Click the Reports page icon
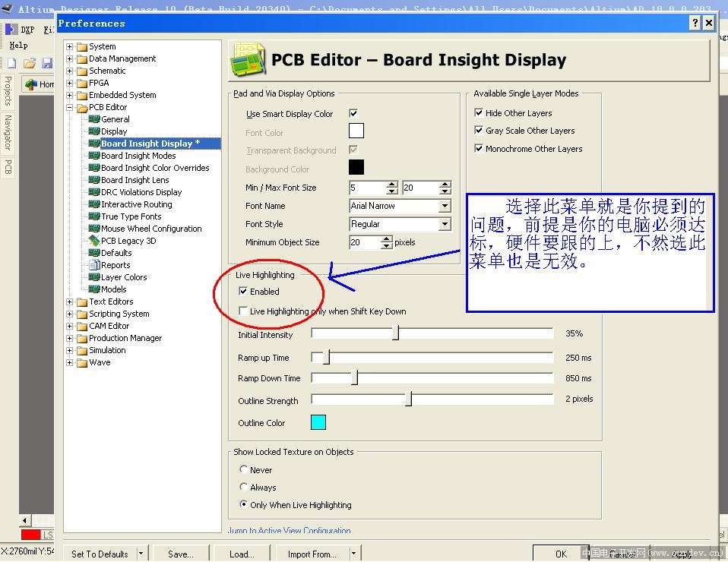The width and height of the screenshot is (728, 562). (x=94, y=265)
